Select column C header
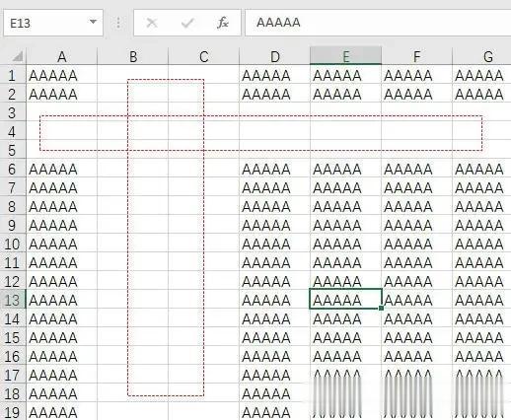 [x=204, y=56]
